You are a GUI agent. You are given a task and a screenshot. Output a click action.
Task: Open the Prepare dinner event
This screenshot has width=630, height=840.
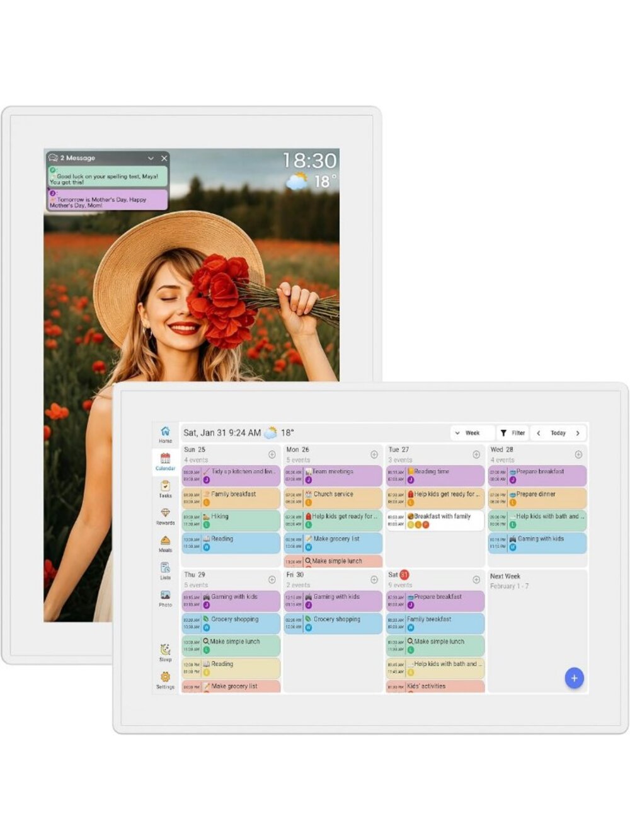pos(537,498)
